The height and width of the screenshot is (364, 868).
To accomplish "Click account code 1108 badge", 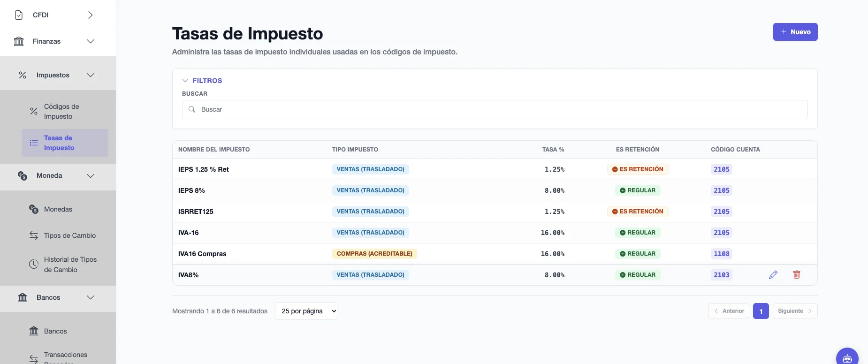I will 722,254.
